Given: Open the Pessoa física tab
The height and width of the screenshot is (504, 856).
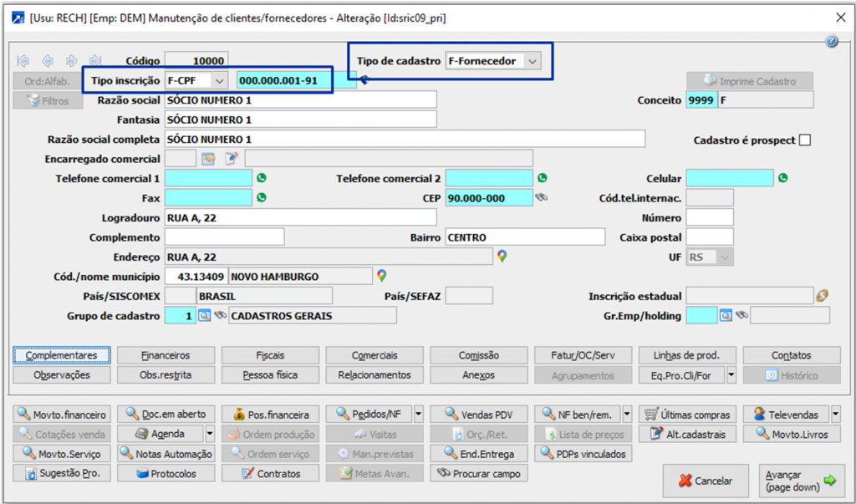Looking at the screenshot, I should tap(270, 375).
